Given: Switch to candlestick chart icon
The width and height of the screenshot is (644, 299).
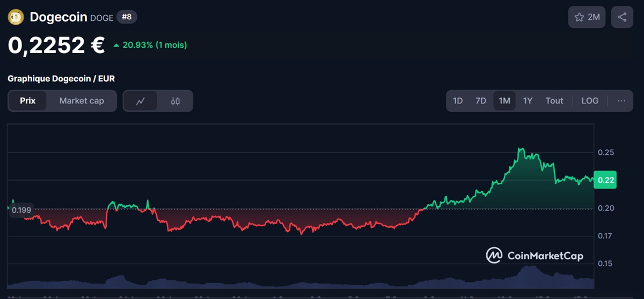Looking at the screenshot, I should (175, 101).
